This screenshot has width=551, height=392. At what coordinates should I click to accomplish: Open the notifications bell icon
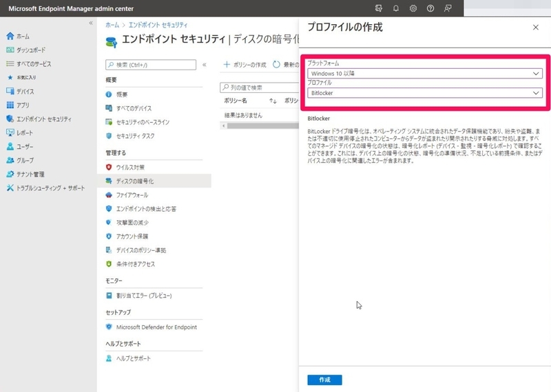[x=395, y=8]
